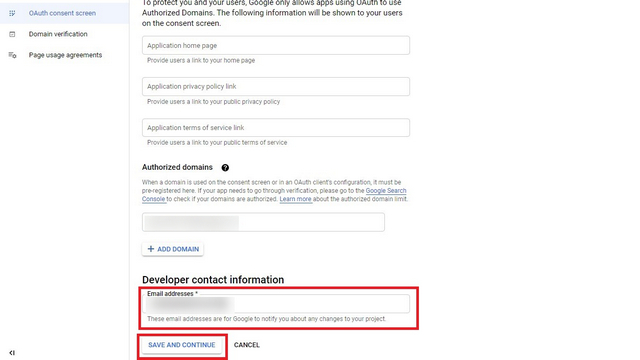Screen dimensions: 640x360
Task: Click the Page usage agreements sidebar icon
Action: [12, 55]
